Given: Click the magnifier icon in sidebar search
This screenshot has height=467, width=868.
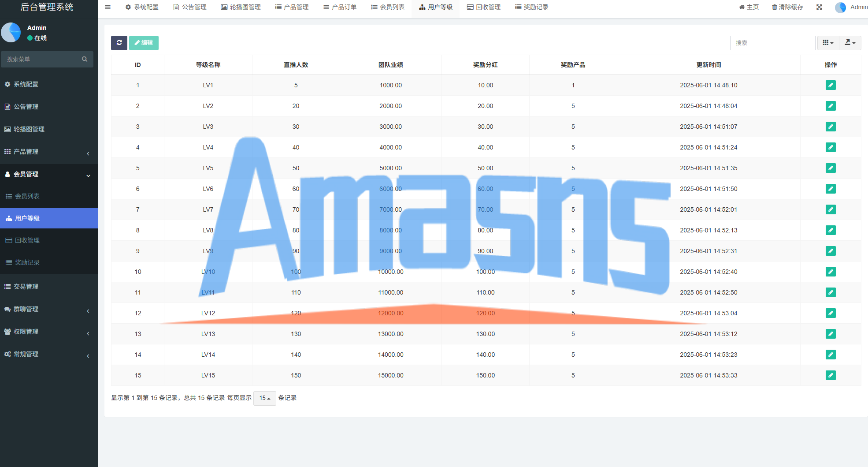Looking at the screenshot, I should pos(85,59).
